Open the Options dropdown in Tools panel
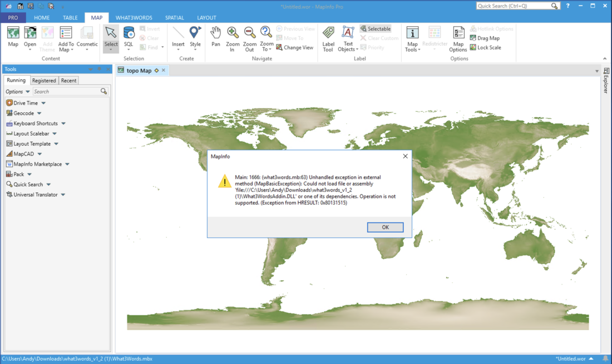 (18, 92)
